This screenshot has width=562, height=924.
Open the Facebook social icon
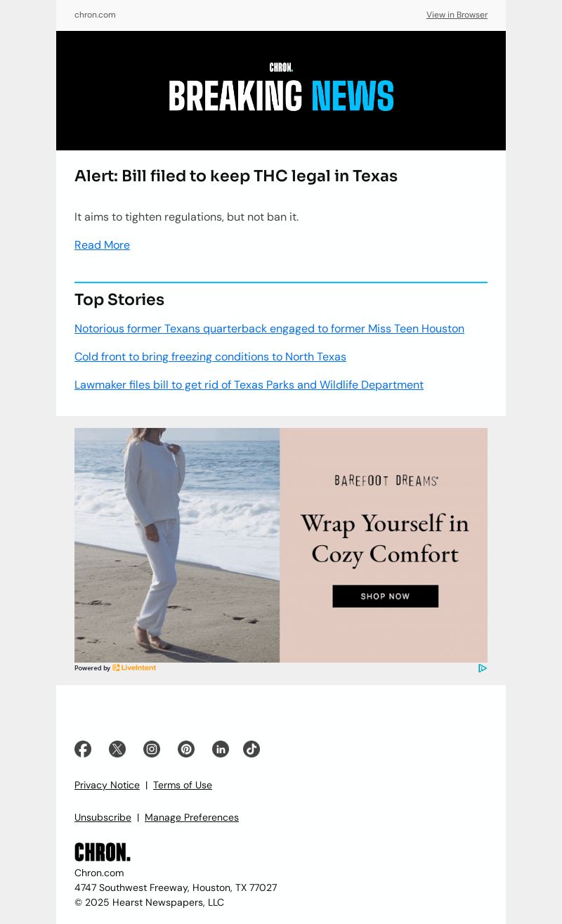click(x=83, y=749)
